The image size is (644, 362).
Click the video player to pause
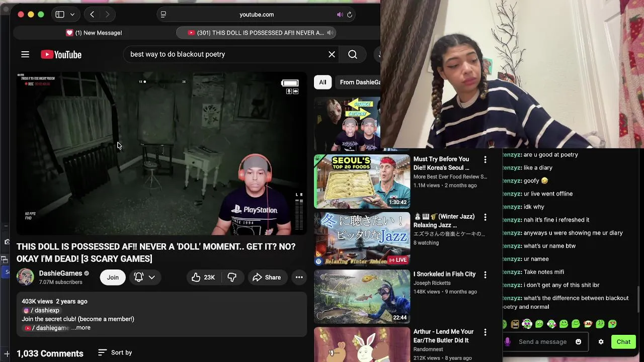[162, 153]
